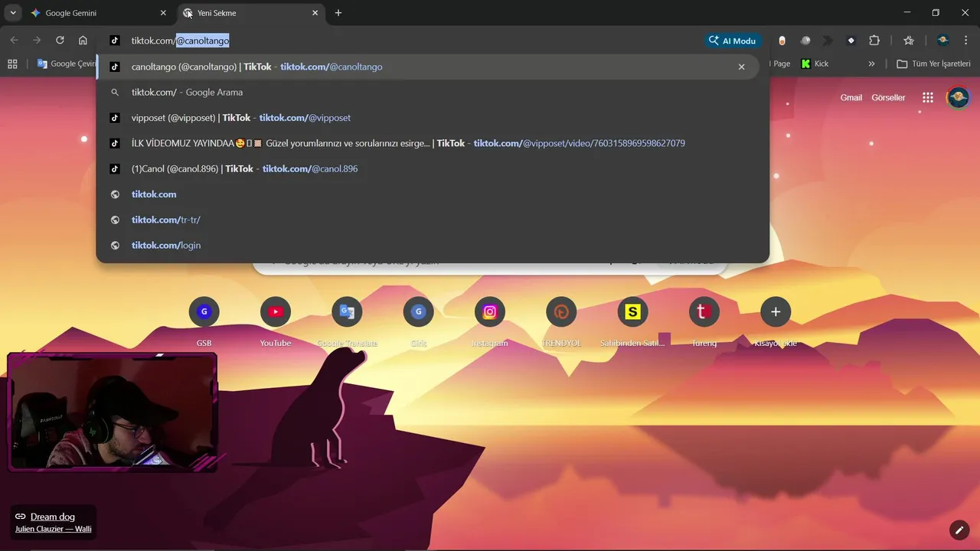Reload the current page

(60, 41)
